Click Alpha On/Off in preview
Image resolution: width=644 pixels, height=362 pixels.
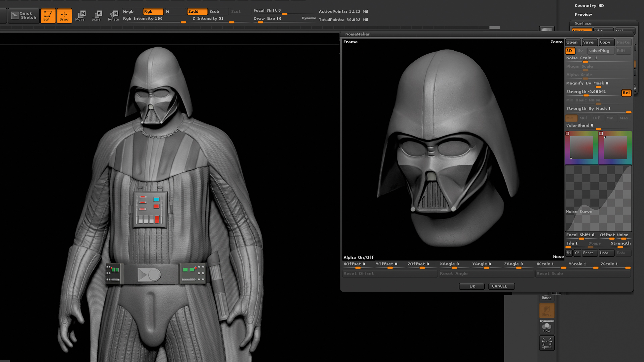[x=359, y=257]
